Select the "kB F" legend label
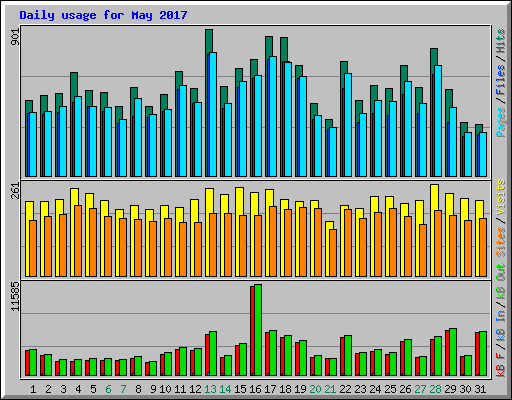The height and width of the screenshot is (400, 512). pyautogui.click(x=501, y=364)
